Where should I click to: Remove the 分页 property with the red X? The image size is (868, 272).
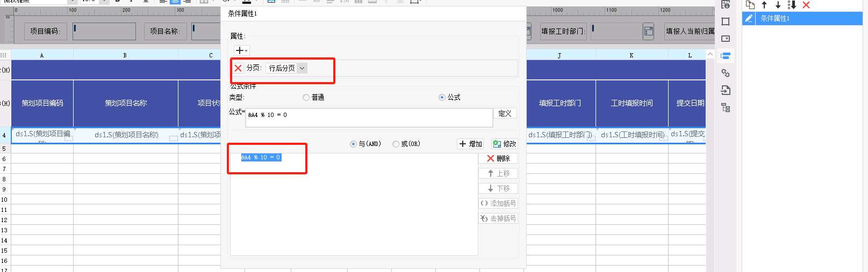coord(238,68)
